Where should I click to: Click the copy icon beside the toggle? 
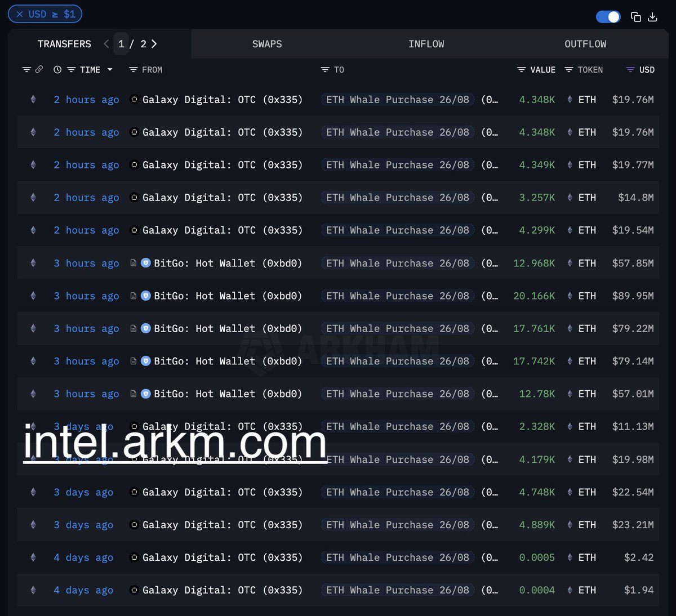[x=636, y=17]
